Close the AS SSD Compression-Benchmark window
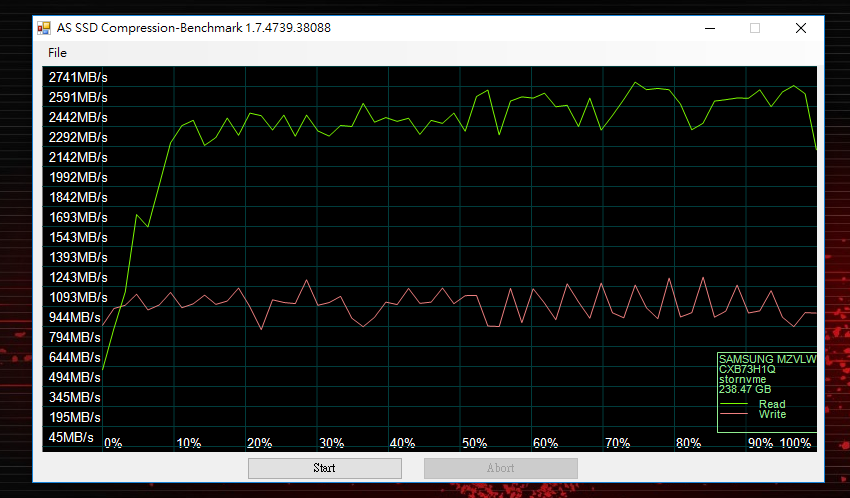 coord(801,28)
